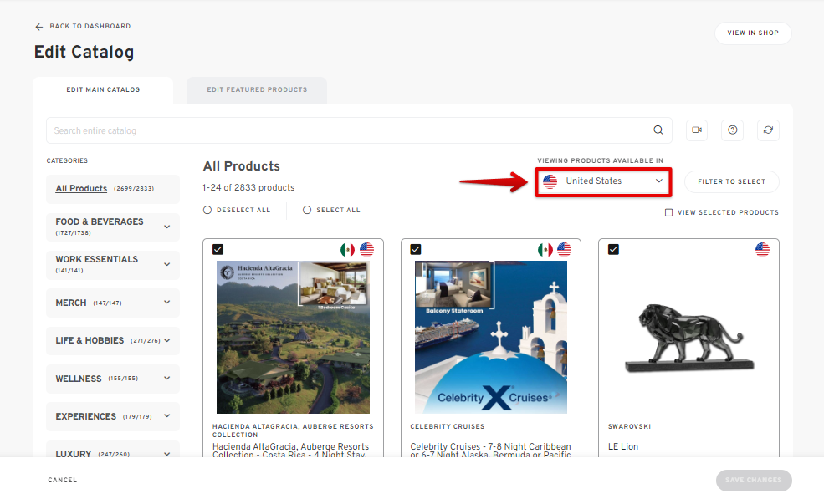The image size is (824, 504).
Task: Click the search magnifier icon
Action: click(x=658, y=130)
